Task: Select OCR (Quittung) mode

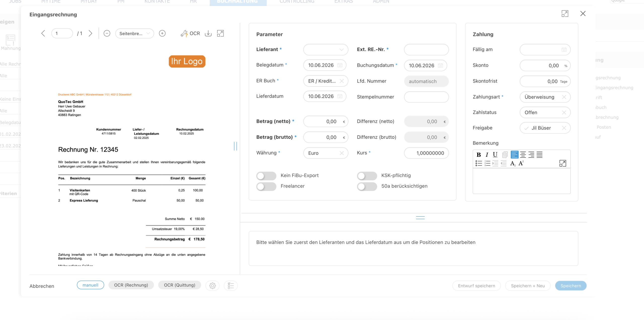Action: (x=180, y=285)
